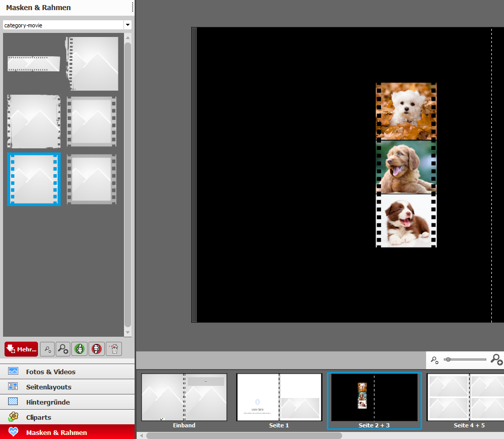Click the white Maltese dog photo on canvas
Screen dimensions: 504x439
pyautogui.click(x=406, y=111)
